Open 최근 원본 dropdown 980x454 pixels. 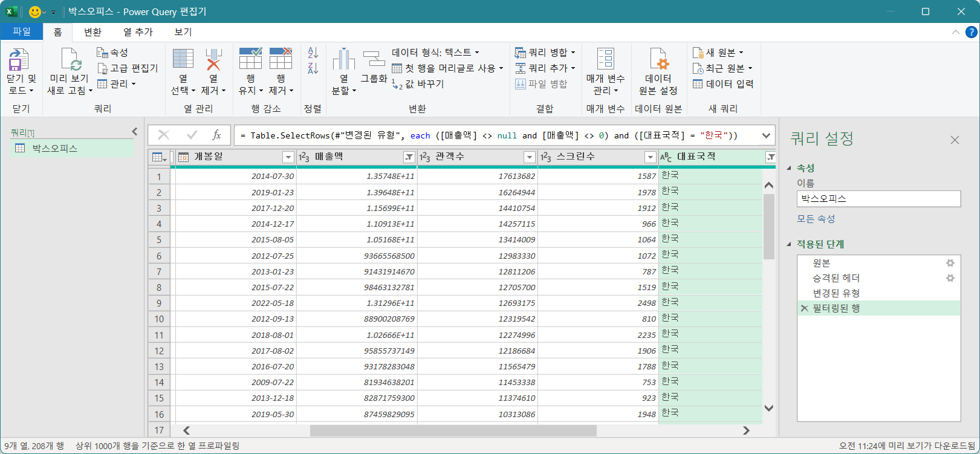(x=722, y=68)
